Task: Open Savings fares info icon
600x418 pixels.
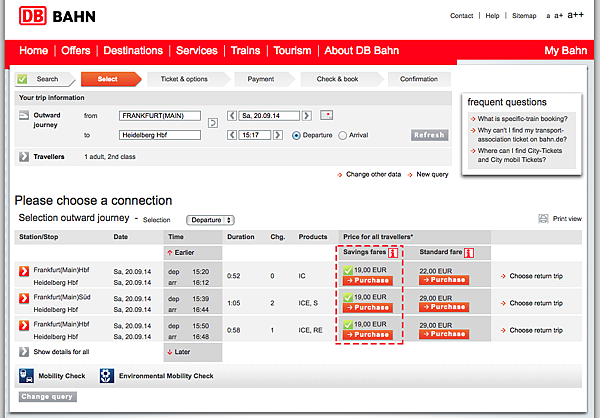Action: coord(393,253)
